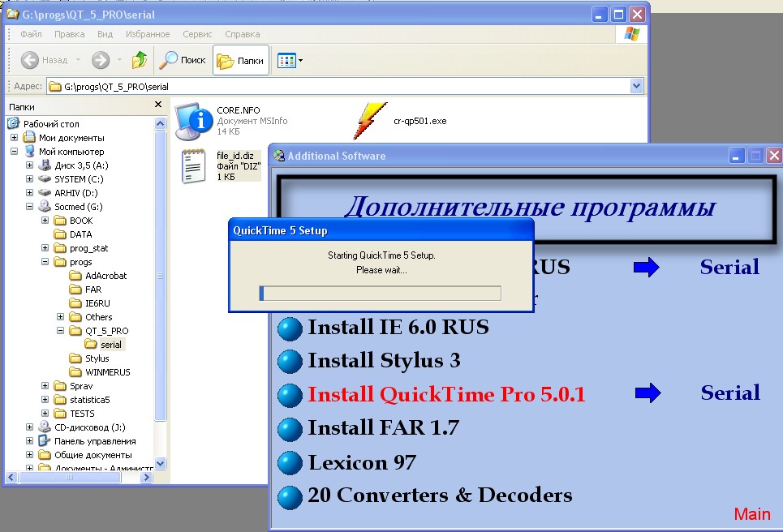Click Install IE 6.0 RUS link
783x532 pixels.
398,328
